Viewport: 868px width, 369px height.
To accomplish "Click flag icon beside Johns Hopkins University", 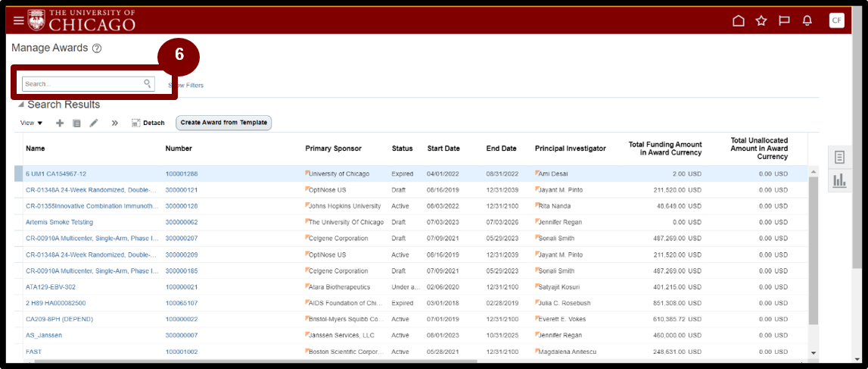I will click(307, 205).
